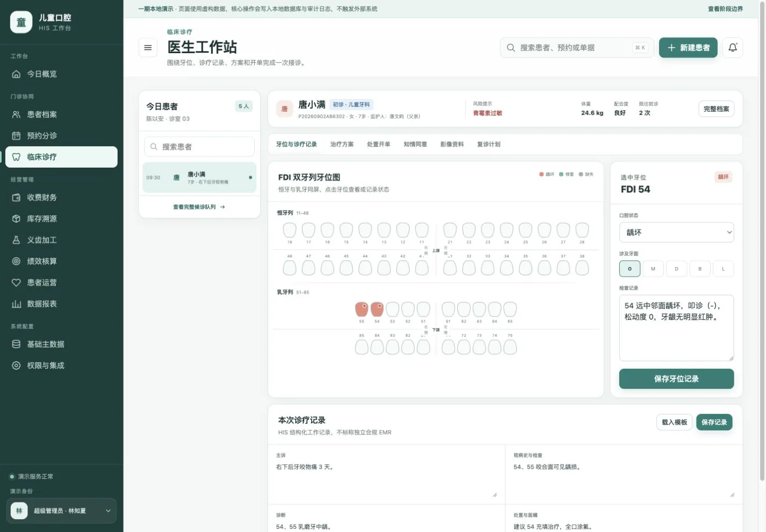
Task: Click the 绩效核算 target icon
Action: click(16, 261)
